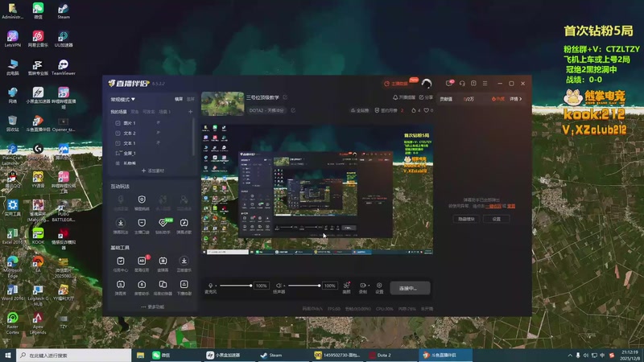Click the streamer avatar in title bar
The image size is (644, 362).
tap(427, 84)
